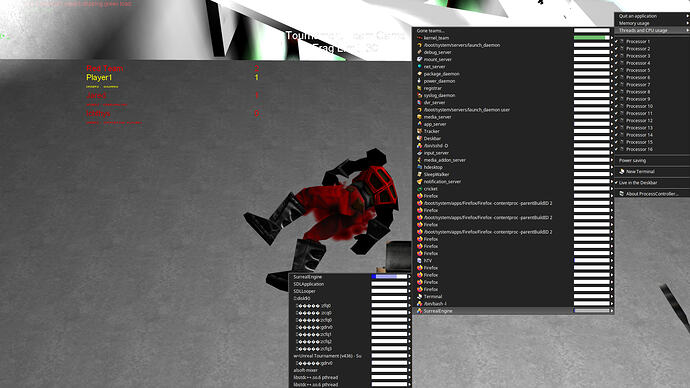Click the New Terminal icon
Screen dimensions: 690x388
(x=622, y=172)
